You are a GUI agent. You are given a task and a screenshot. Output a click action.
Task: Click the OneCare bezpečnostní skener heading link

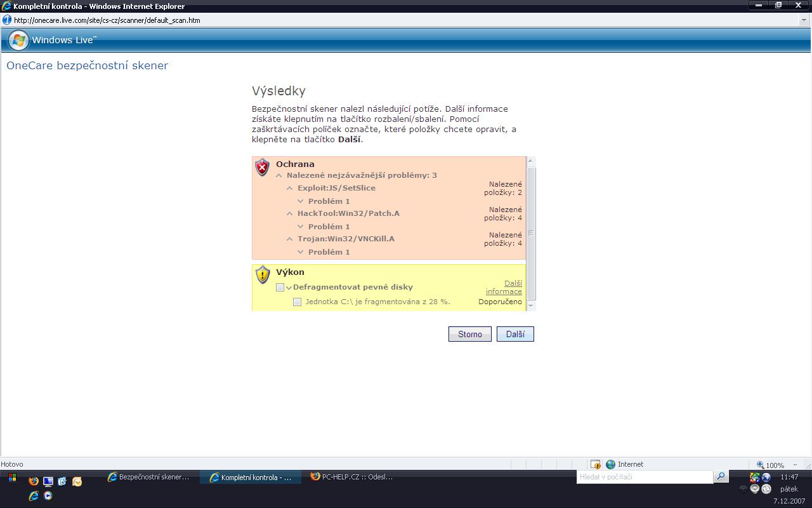click(x=88, y=65)
